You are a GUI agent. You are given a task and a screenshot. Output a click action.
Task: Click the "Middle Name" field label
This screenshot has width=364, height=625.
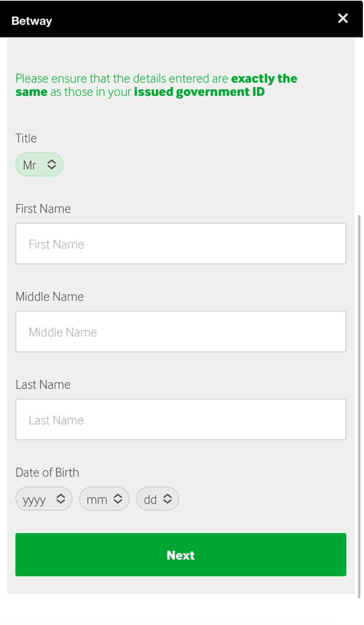click(50, 297)
